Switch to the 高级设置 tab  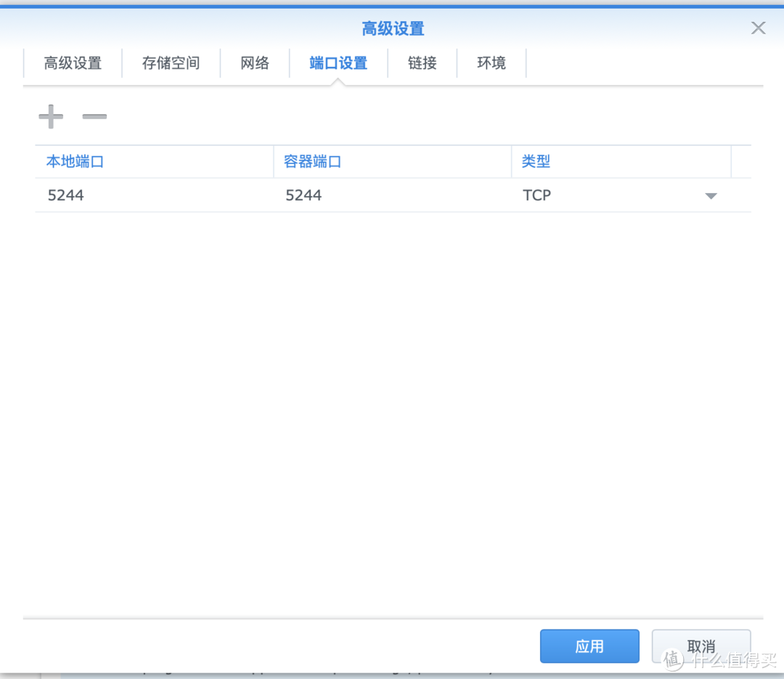(x=73, y=63)
